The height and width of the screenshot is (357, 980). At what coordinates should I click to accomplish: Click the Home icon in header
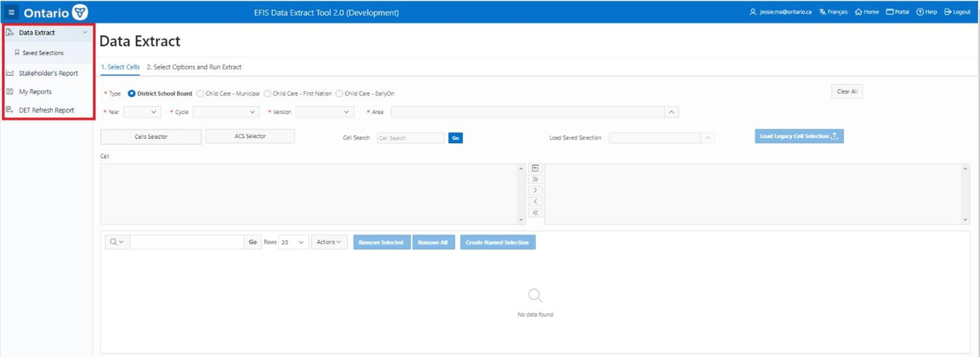pyautogui.click(x=859, y=12)
